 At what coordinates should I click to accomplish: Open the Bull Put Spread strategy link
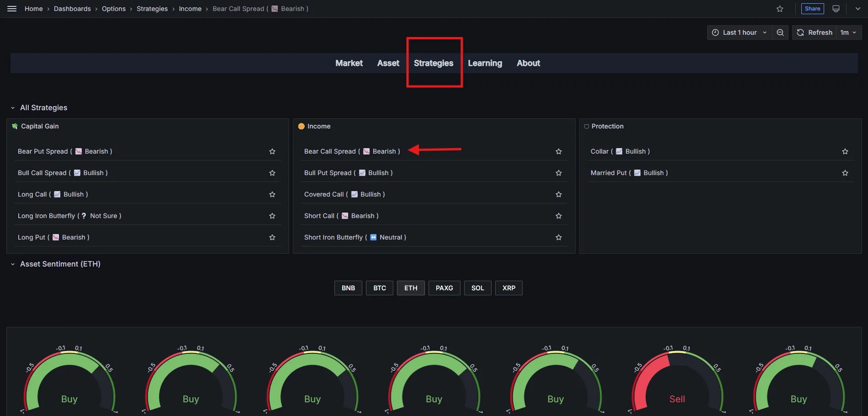328,173
